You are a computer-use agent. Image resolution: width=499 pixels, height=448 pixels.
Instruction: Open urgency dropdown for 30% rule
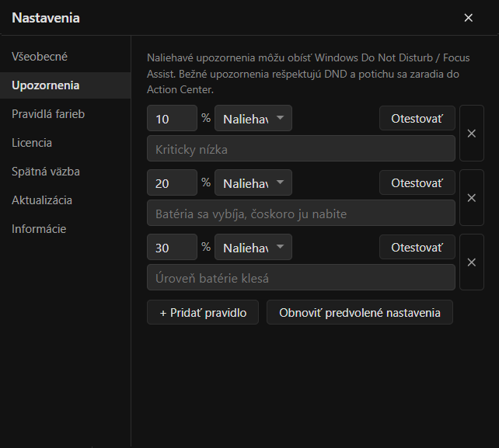(x=253, y=248)
